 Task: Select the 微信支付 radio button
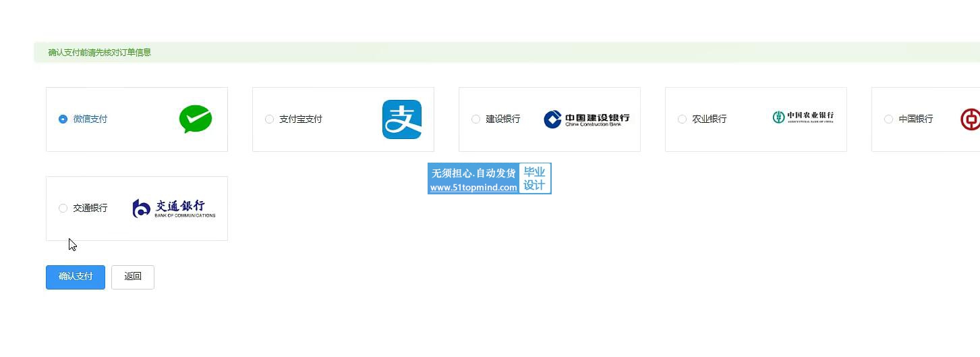63,119
